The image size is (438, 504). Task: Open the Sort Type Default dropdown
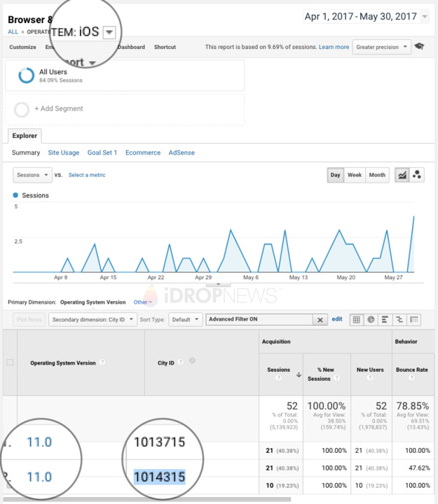point(186,320)
